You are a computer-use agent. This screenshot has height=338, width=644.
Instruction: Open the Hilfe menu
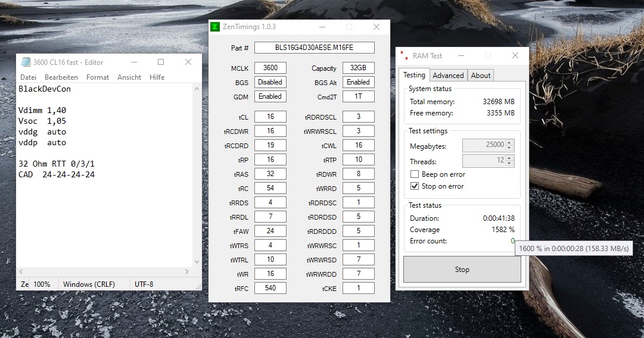(157, 77)
